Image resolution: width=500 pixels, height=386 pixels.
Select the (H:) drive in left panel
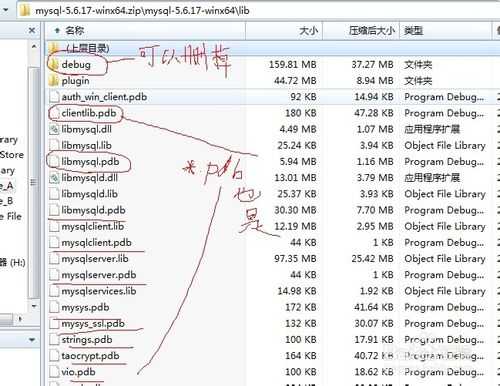coord(13,263)
